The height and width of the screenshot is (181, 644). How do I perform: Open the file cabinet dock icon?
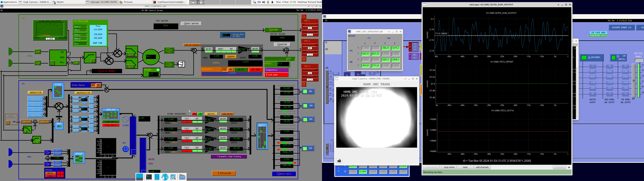[x=157, y=177]
